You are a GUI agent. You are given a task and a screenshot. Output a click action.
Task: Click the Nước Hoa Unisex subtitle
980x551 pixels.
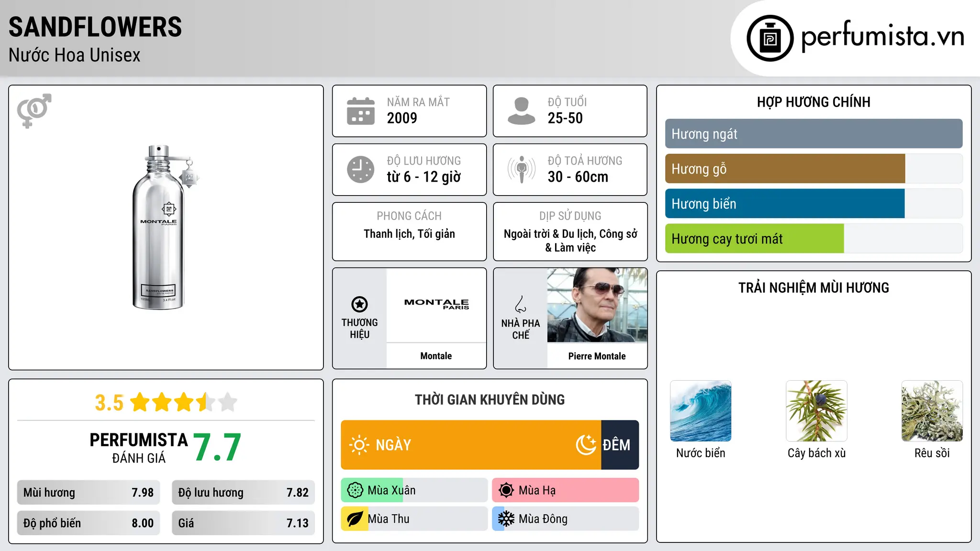coord(75,55)
